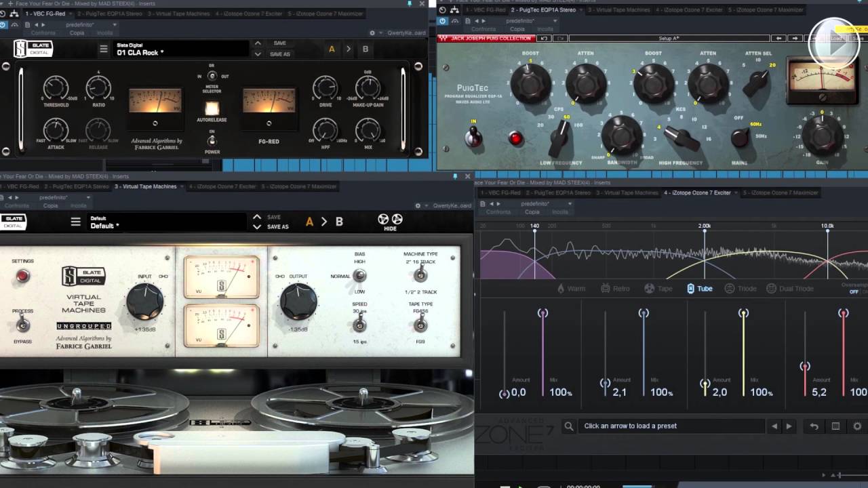Screen dimensions: 868x488
Task: Click the FG-Red Attack knob
Action: (56, 130)
